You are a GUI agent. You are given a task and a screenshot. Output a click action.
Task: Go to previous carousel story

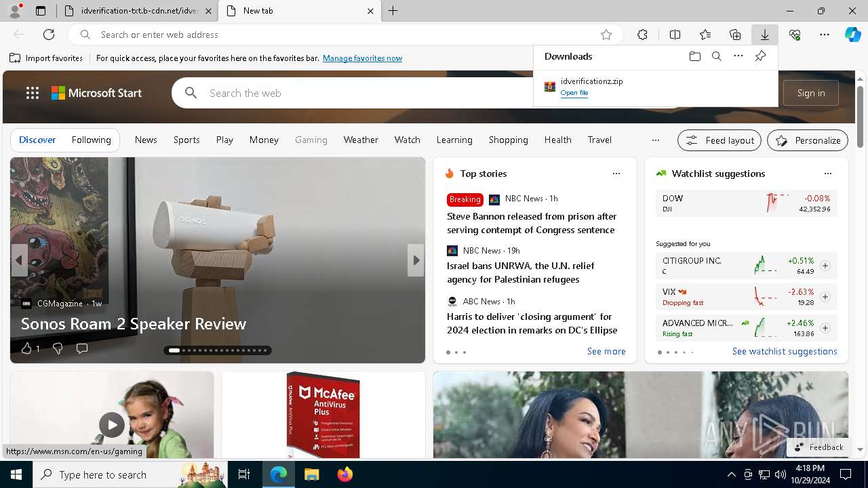click(x=20, y=260)
